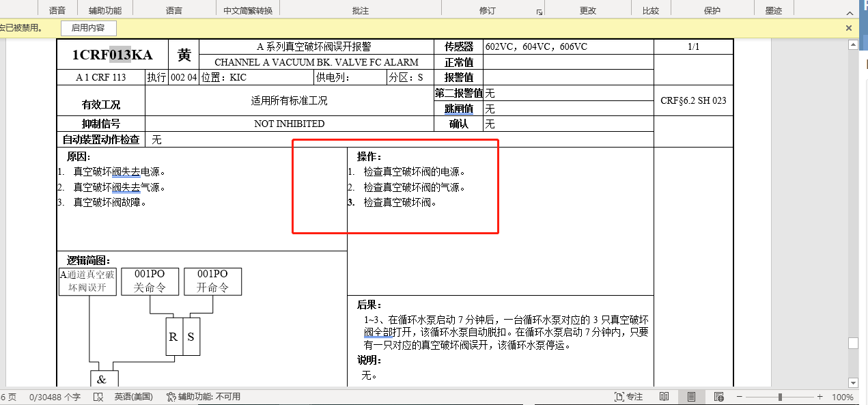Click the vertical scrollbar down arrow
Viewport: 868px width, 405px height.
852,382
